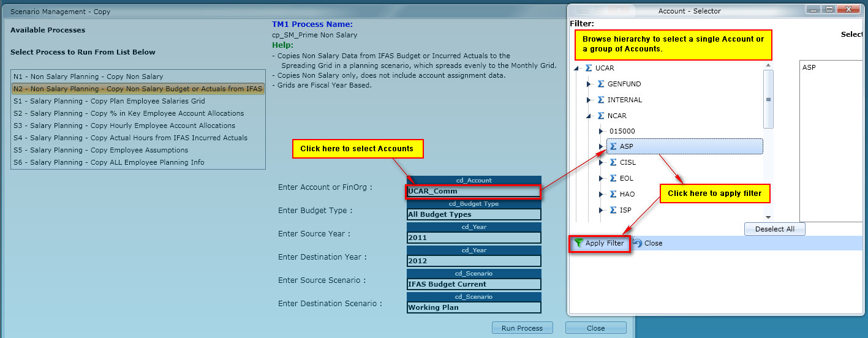Click Deselect All button
The height and width of the screenshot is (338, 868).
click(774, 229)
